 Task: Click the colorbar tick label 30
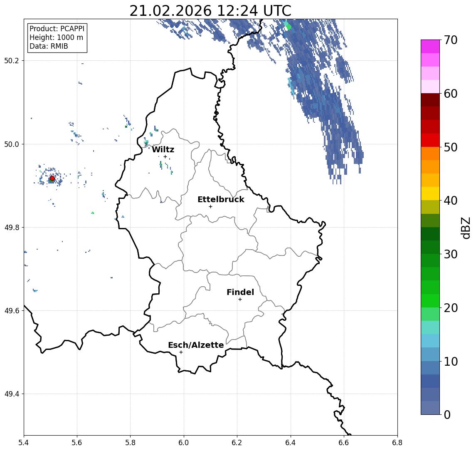(451, 254)
